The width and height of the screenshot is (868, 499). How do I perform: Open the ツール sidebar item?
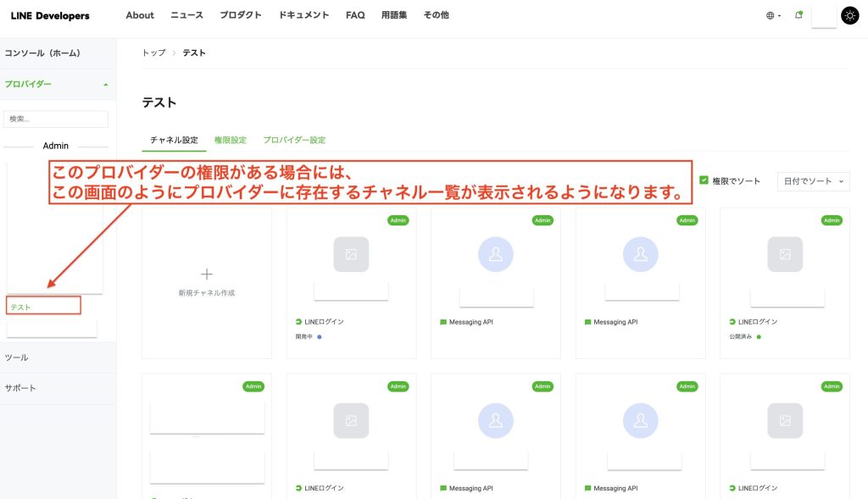[x=17, y=358]
